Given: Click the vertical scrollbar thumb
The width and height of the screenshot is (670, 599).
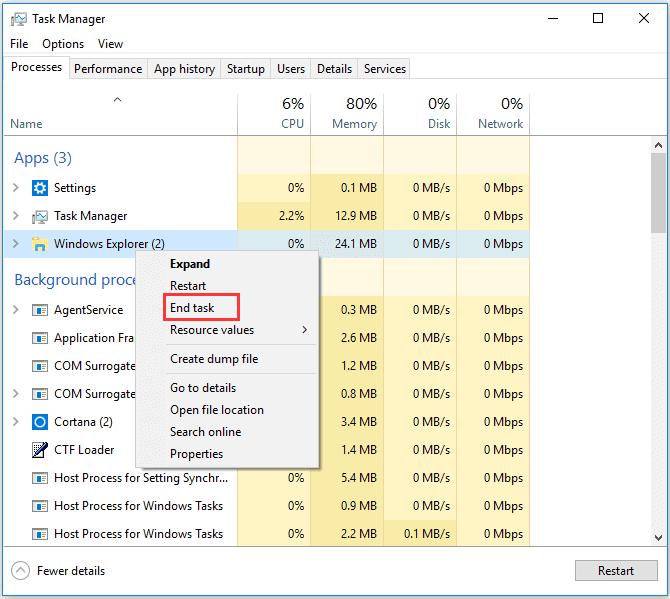Looking at the screenshot, I should point(657,192).
